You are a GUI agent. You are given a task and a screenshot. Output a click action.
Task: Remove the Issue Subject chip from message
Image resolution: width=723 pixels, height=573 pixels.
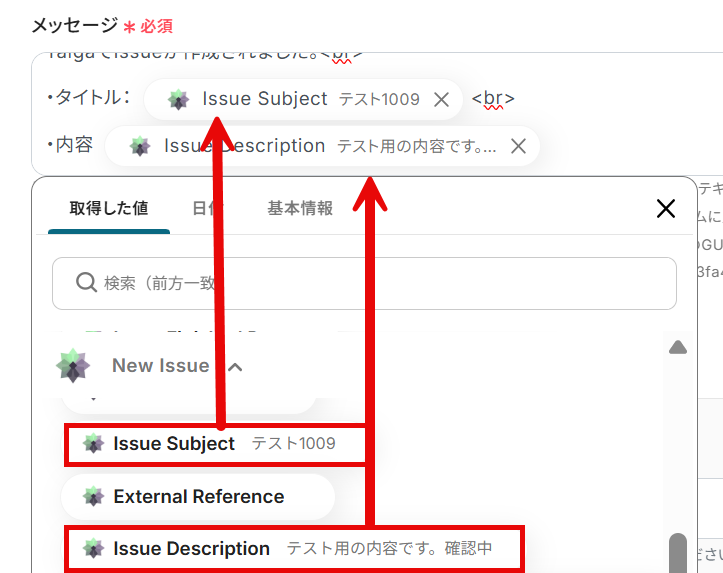pos(441,99)
